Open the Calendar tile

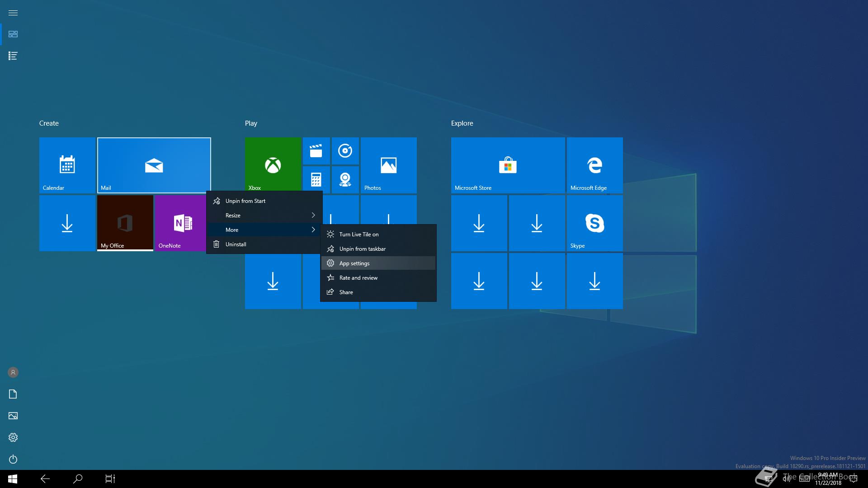point(67,165)
